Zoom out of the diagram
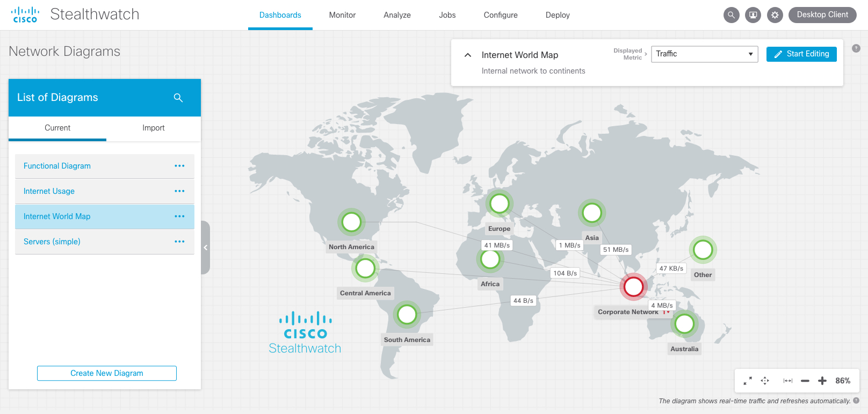The width and height of the screenshot is (868, 414). click(805, 381)
